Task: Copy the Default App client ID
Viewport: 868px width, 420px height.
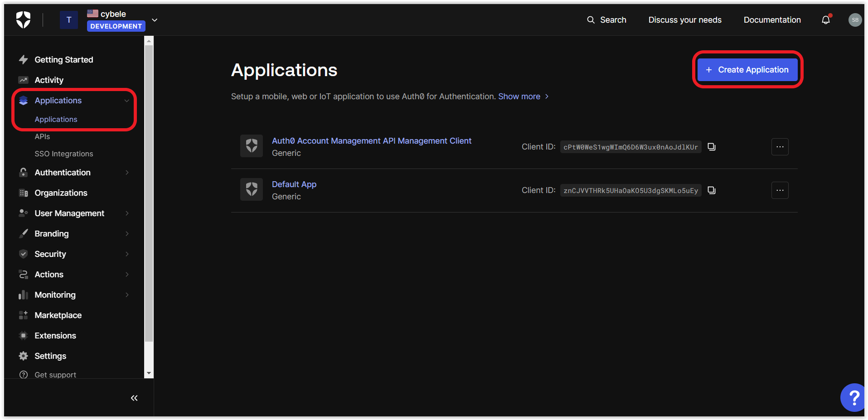Action: 711,190
